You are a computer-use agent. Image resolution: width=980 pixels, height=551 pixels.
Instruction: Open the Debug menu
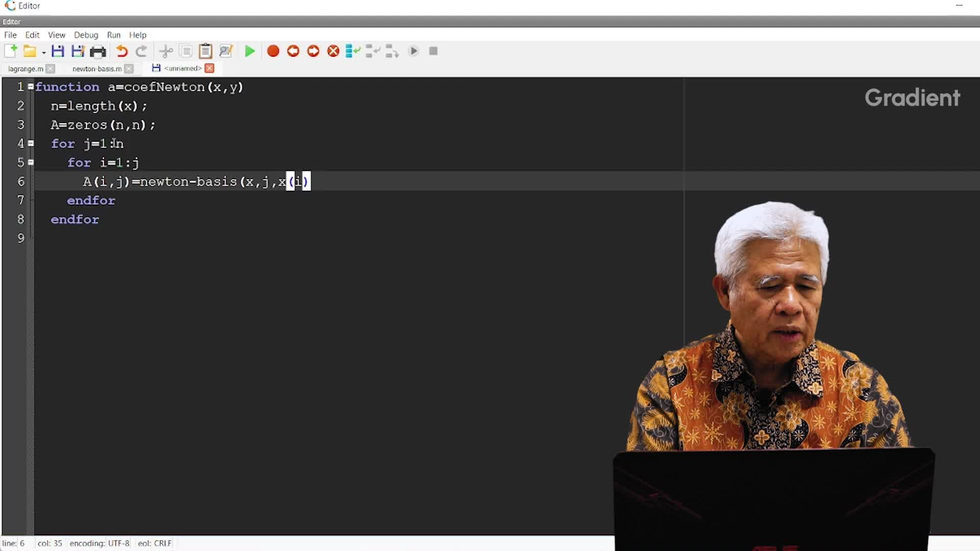(86, 35)
